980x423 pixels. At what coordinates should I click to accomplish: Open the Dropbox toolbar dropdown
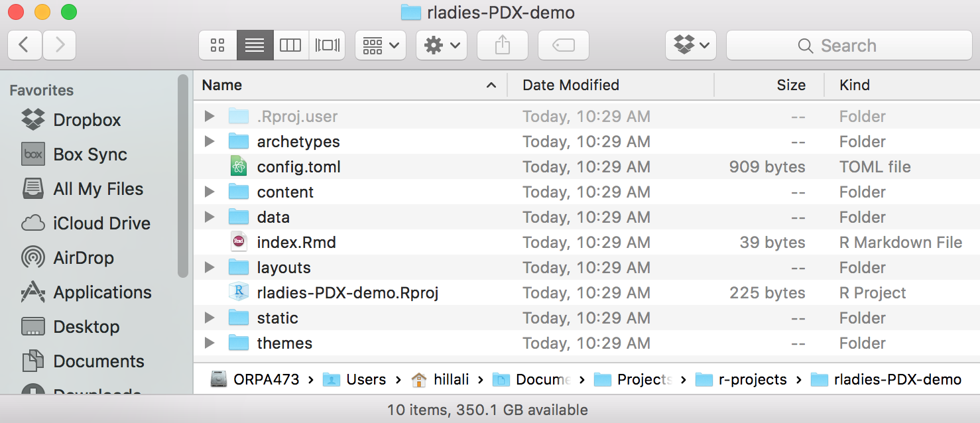[x=691, y=45]
